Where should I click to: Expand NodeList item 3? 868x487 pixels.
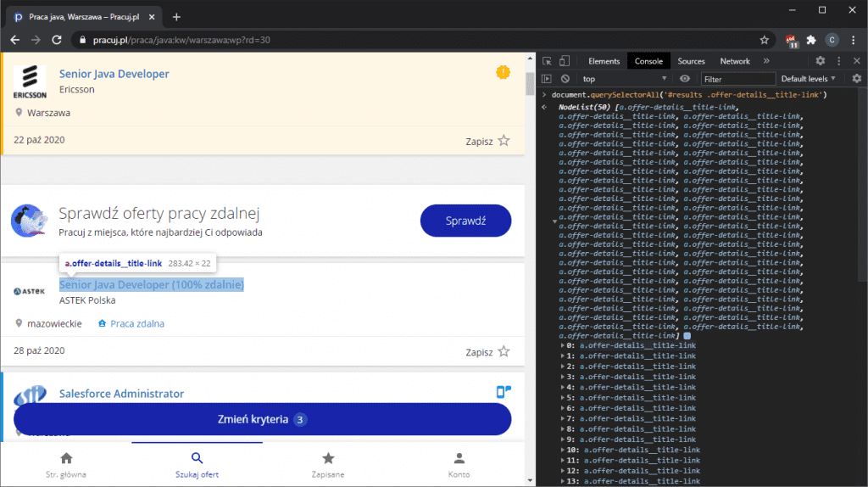coord(563,377)
